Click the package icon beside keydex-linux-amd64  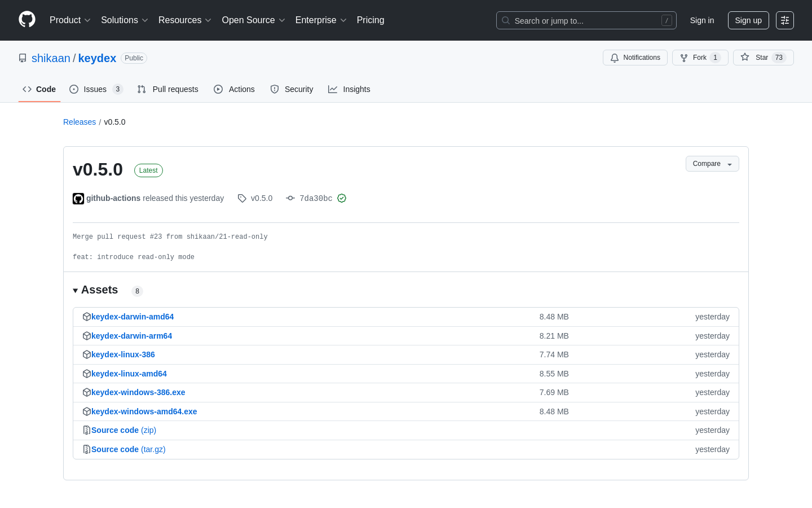click(87, 374)
